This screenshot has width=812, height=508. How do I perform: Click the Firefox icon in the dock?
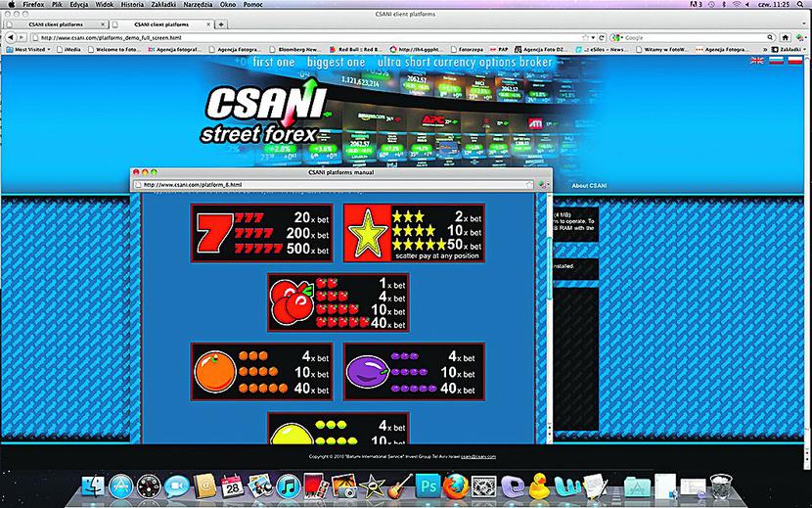coord(456,486)
